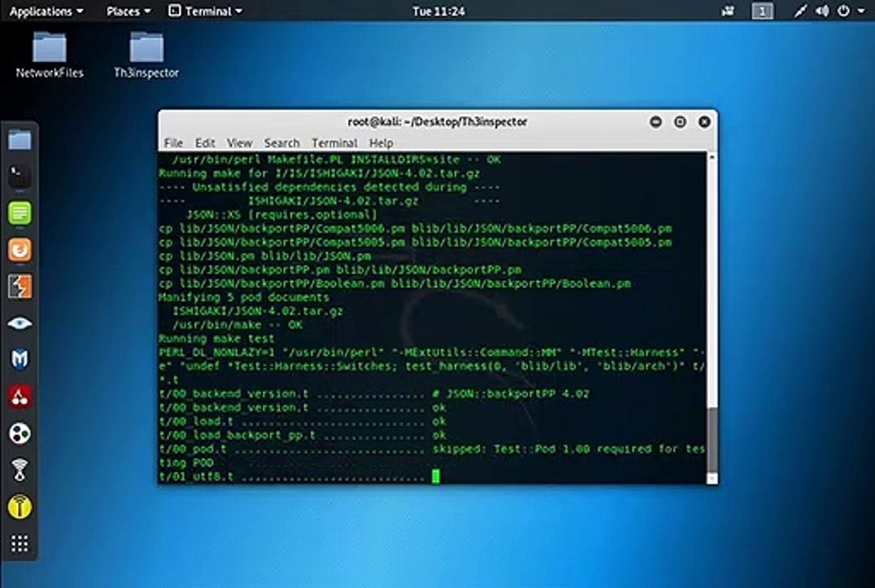Close the terminal window
This screenshot has height=588, width=875.
tap(704, 122)
